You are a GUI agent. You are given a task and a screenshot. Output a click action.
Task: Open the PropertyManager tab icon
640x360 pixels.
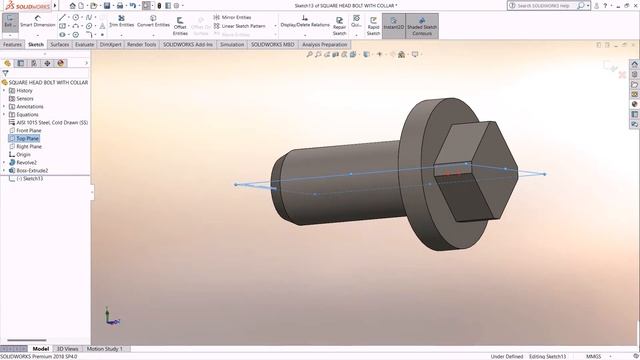tap(20, 63)
